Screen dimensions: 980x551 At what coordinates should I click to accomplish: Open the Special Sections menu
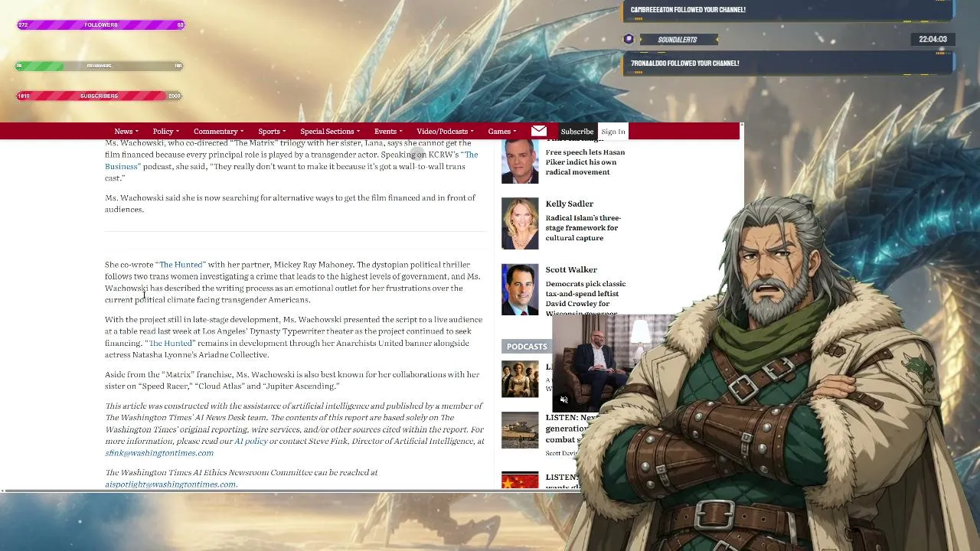tap(330, 132)
